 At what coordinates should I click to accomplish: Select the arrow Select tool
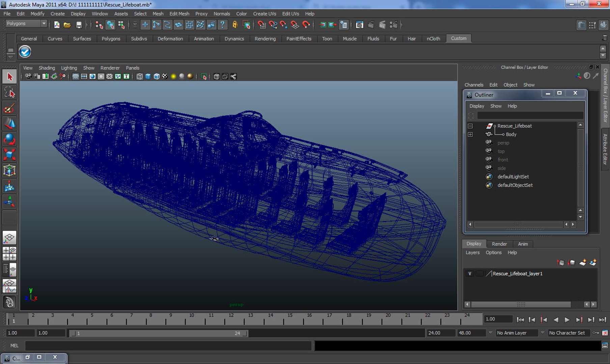(9, 77)
